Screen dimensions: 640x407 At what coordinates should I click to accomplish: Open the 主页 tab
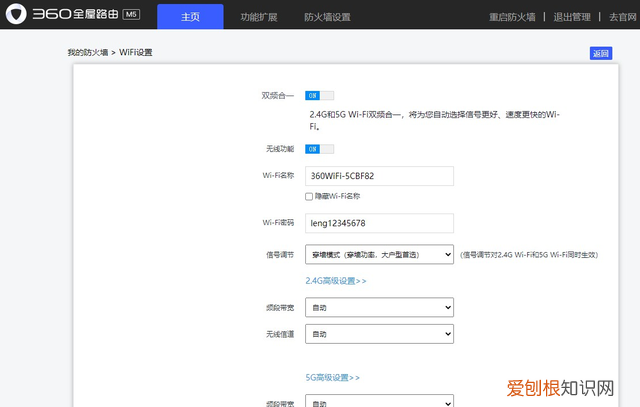[190, 17]
